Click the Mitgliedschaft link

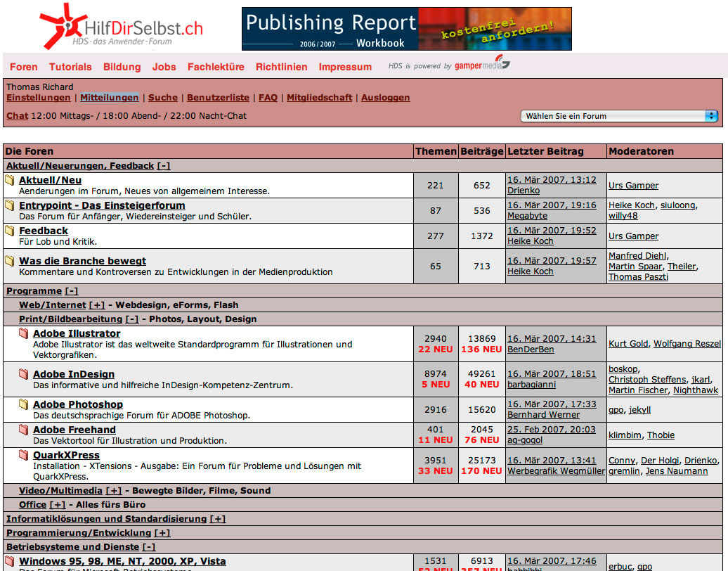click(320, 98)
